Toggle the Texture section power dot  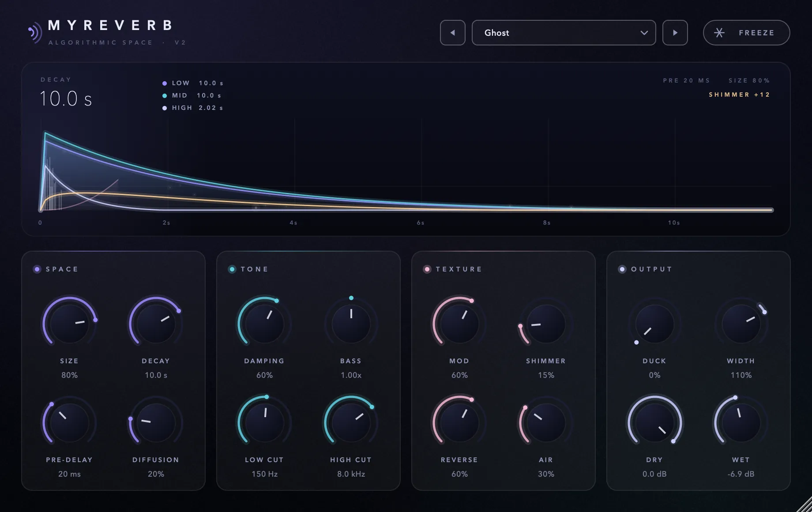pos(427,269)
